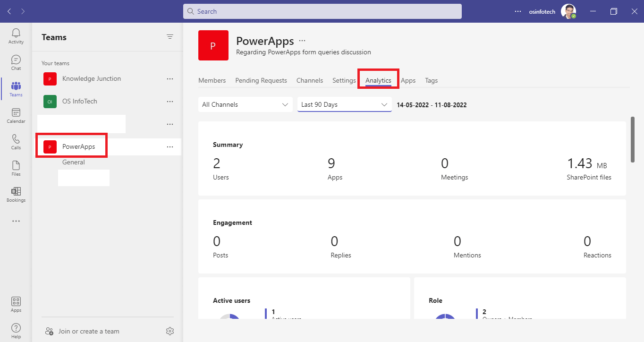Open Settings and more in title bar
Viewport: 644px width, 342px height.
518,11
